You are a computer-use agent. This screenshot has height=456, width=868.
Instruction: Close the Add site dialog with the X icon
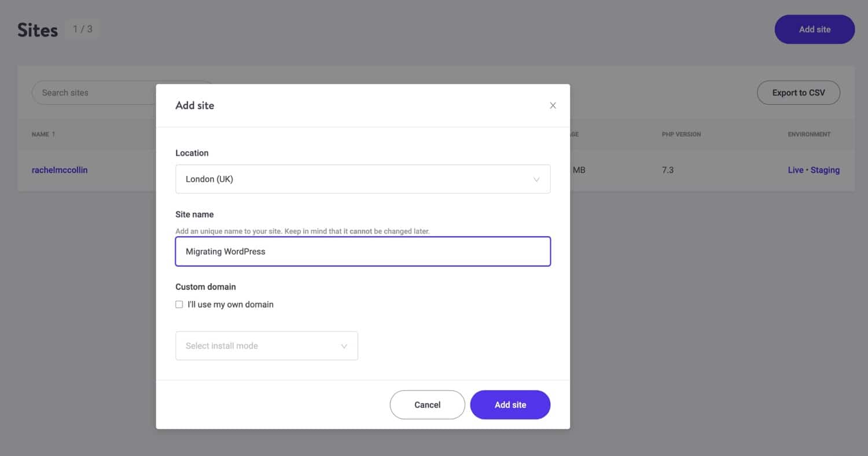tap(553, 105)
